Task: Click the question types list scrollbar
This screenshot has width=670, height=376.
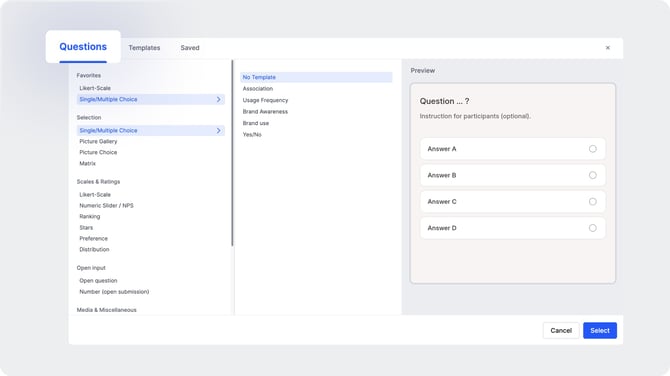Action: tap(232, 153)
